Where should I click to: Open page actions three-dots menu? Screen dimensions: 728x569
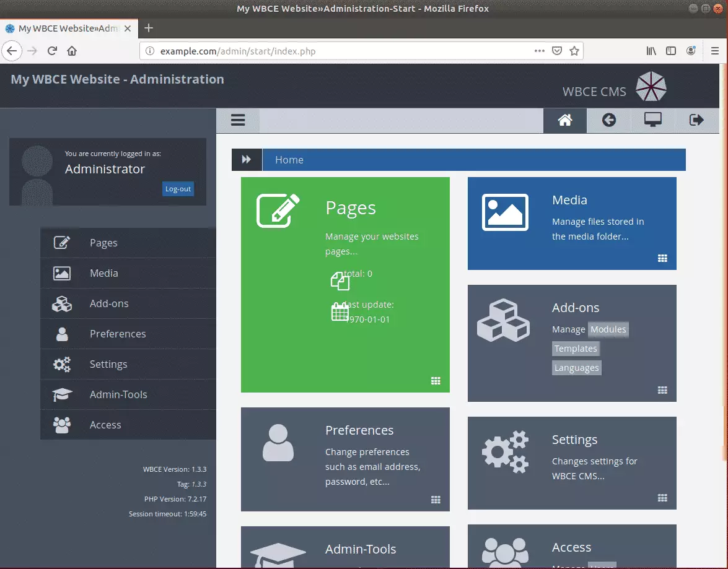(x=539, y=51)
